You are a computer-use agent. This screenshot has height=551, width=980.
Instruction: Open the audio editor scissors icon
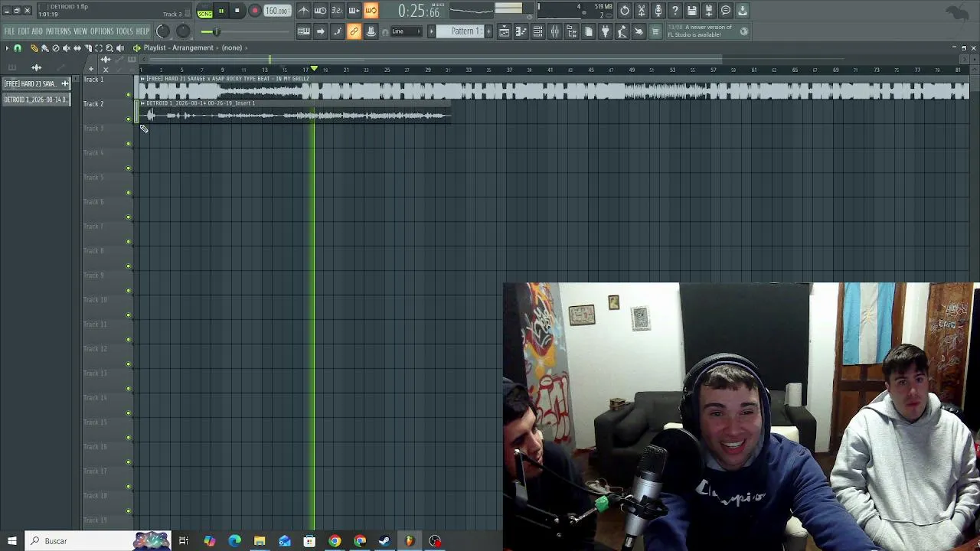tap(642, 11)
